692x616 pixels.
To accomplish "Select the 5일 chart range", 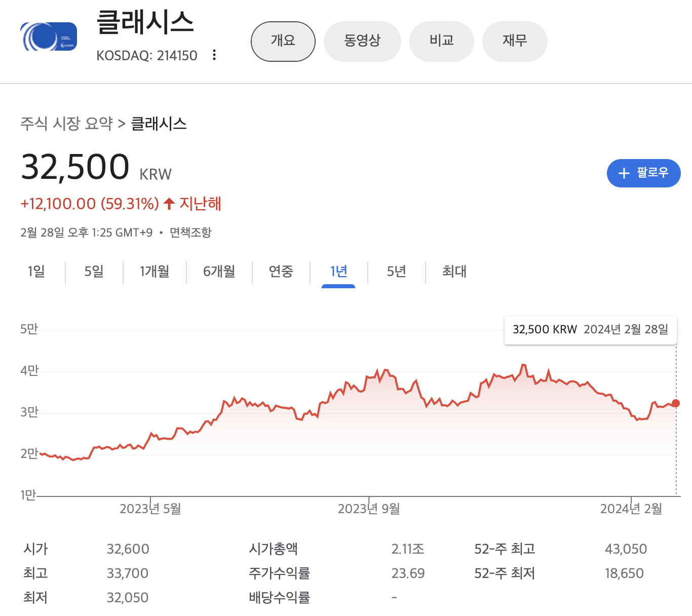I will pyautogui.click(x=94, y=272).
